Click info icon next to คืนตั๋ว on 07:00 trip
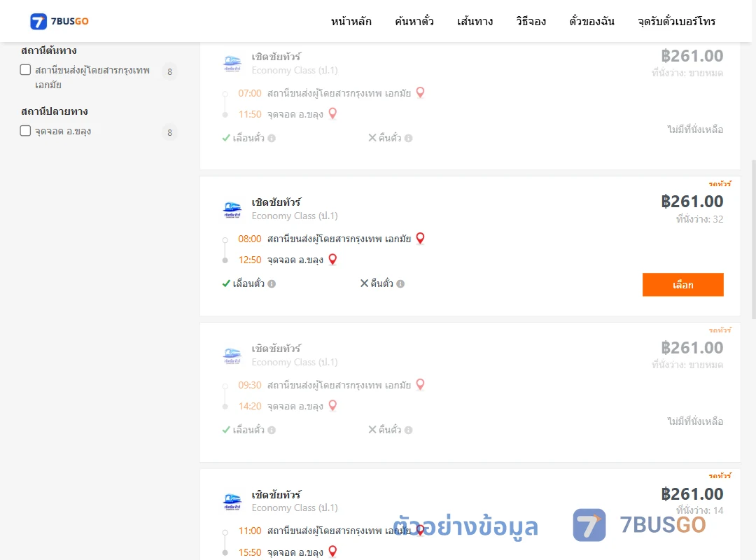Screen dimensions: 756x560 (x=408, y=139)
